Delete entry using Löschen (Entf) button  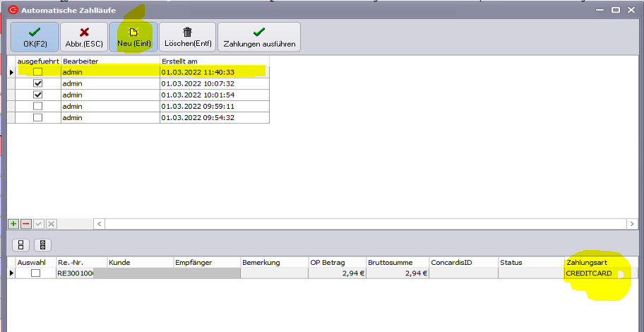[x=187, y=37]
